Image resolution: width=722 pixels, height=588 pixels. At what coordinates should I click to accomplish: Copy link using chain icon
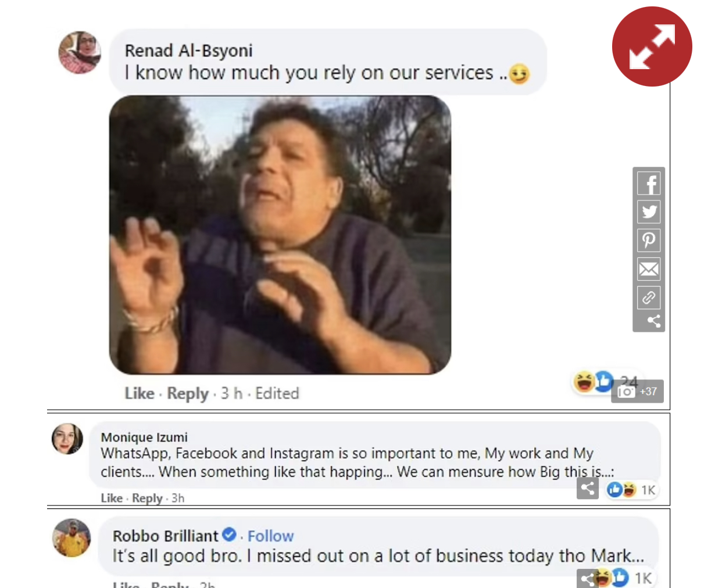pos(649,297)
